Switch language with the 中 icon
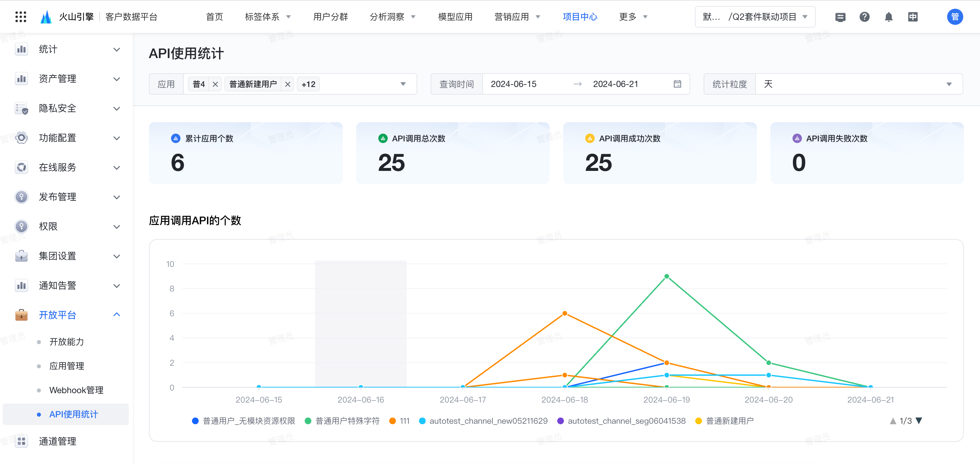Image resolution: width=980 pixels, height=464 pixels. (x=913, y=17)
